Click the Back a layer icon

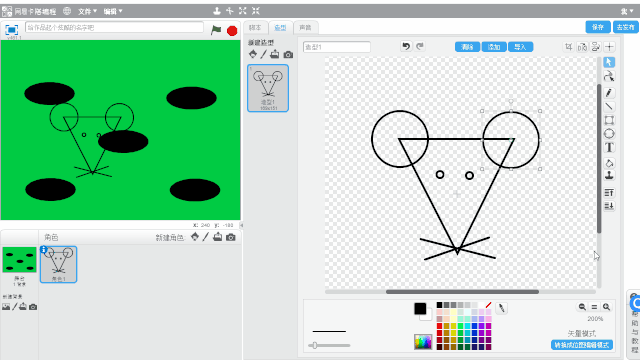[x=609, y=206]
